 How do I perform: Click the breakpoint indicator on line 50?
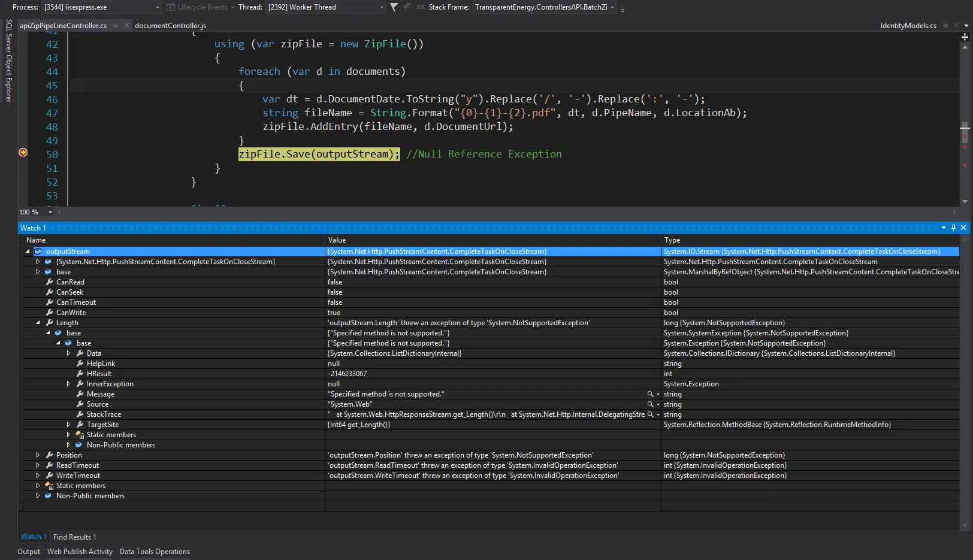[x=23, y=153]
